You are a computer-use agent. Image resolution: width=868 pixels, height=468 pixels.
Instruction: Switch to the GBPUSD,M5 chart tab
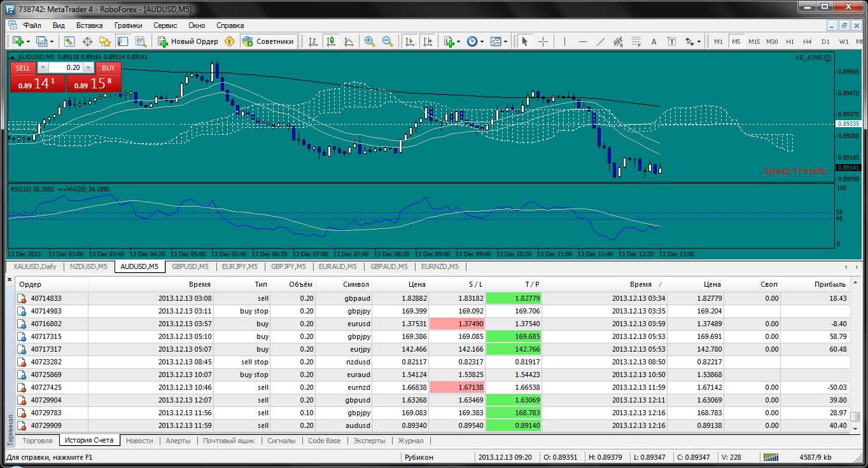coord(190,266)
